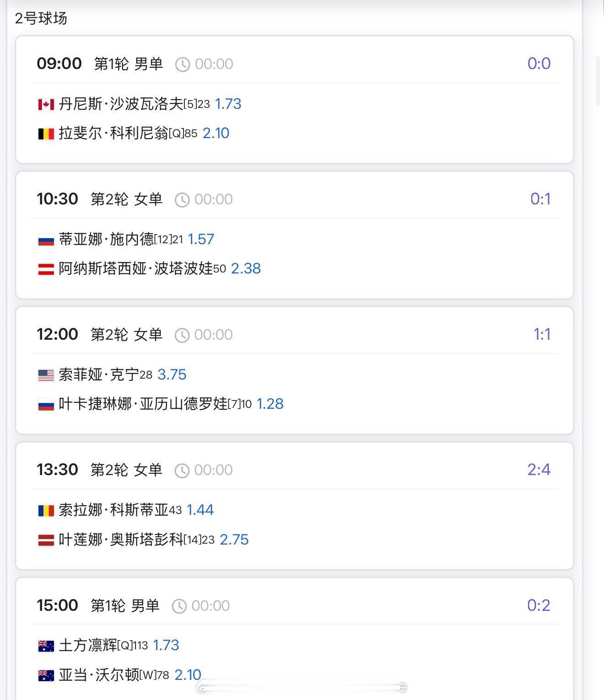Select odds 2.38 for 阿纳斯塔西娅·波塔波娃
Image resolution: width=604 pixels, height=700 pixels.
246,269
